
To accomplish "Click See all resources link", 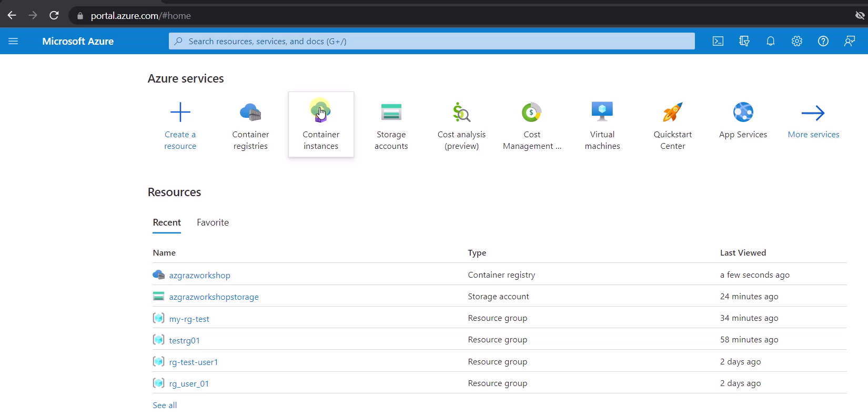I will pyautogui.click(x=165, y=405).
